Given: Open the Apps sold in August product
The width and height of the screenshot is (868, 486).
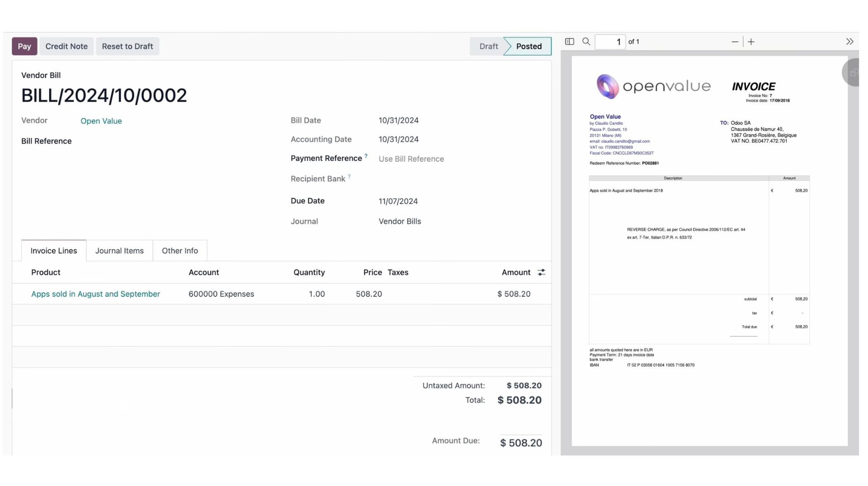Looking at the screenshot, I should 95,294.
